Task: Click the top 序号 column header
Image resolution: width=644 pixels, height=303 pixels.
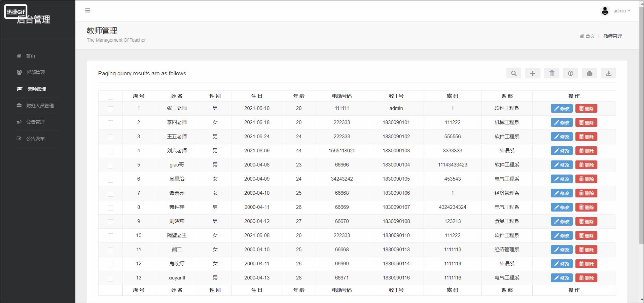Action: point(139,96)
